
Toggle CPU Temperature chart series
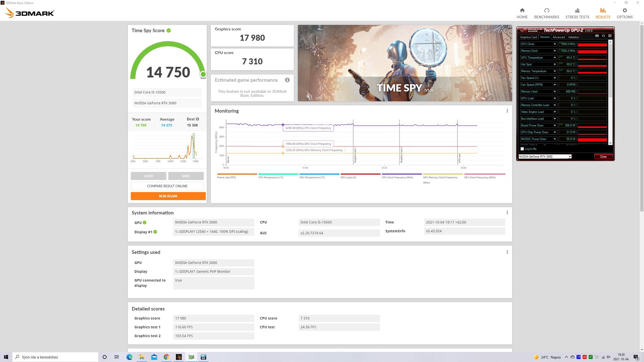click(x=278, y=176)
